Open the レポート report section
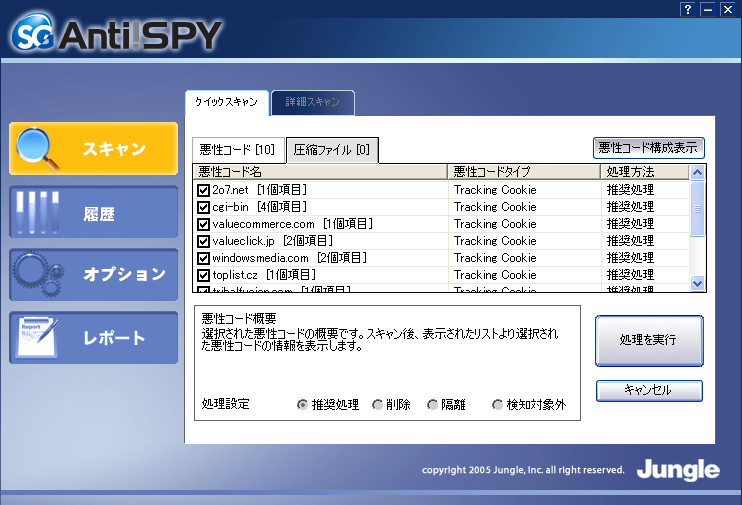This screenshot has height=505, width=742. tap(93, 337)
